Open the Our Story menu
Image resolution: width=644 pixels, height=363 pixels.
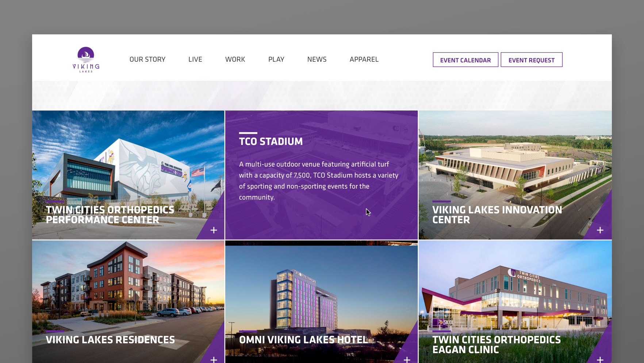[x=147, y=59]
